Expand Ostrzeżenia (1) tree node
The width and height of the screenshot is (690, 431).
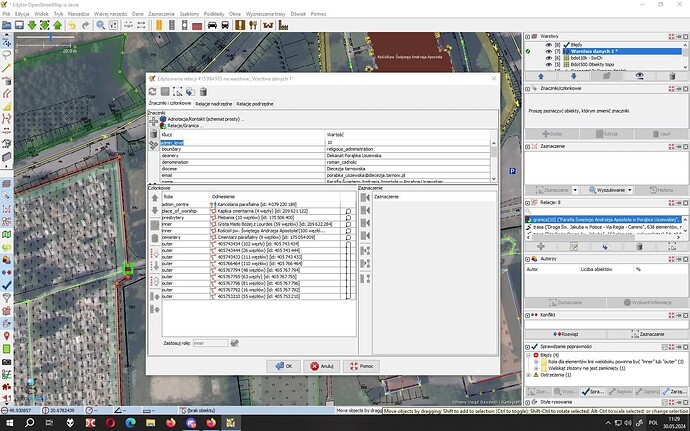[x=529, y=375]
